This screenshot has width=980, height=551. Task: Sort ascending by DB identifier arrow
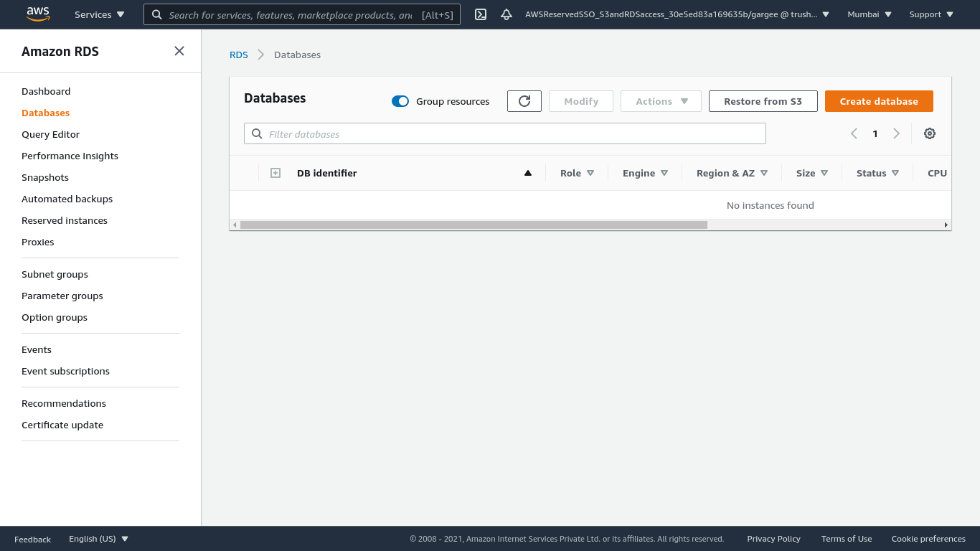point(528,173)
